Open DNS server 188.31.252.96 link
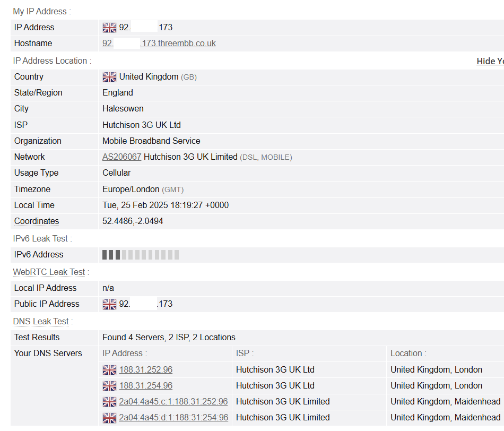The height and width of the screenshot is (431, 504). click(145, 370)
